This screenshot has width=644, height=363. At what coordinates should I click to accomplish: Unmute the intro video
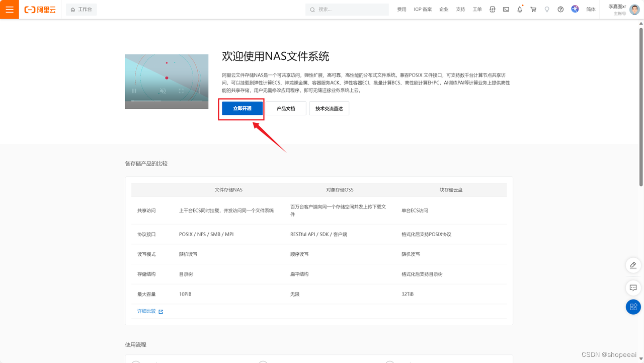163,91
